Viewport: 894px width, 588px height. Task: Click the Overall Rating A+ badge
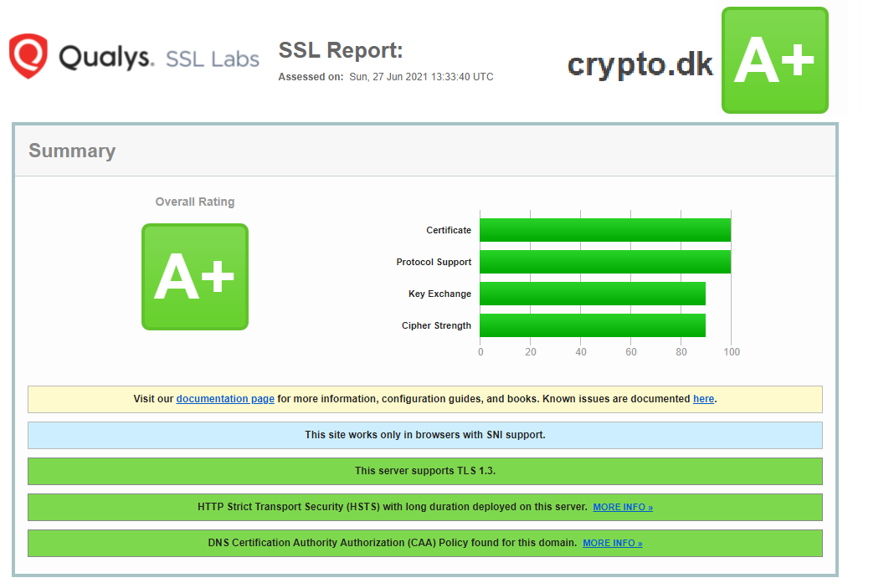pyautogui.click(x=195, y=277)
